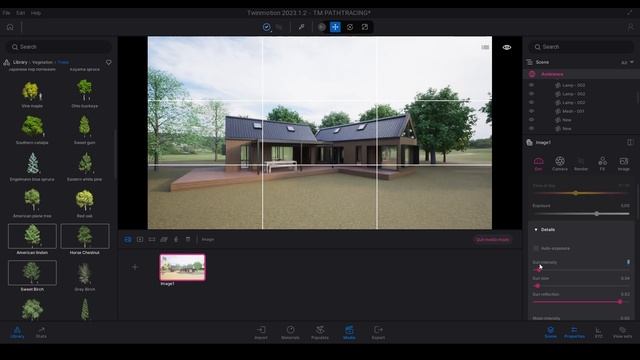The image size is (640, 360).
Task: Adjust the Exposure slider
Action: point(581,214)
